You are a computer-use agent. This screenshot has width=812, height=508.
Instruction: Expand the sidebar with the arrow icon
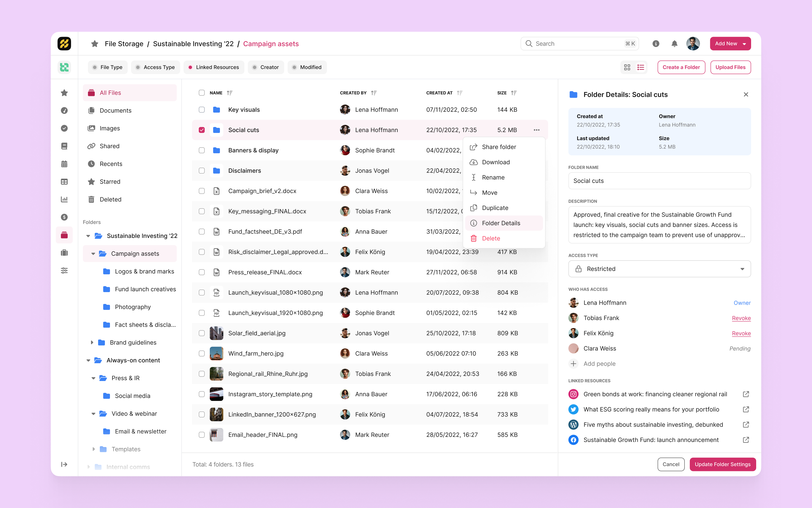(x=64, y=464)
